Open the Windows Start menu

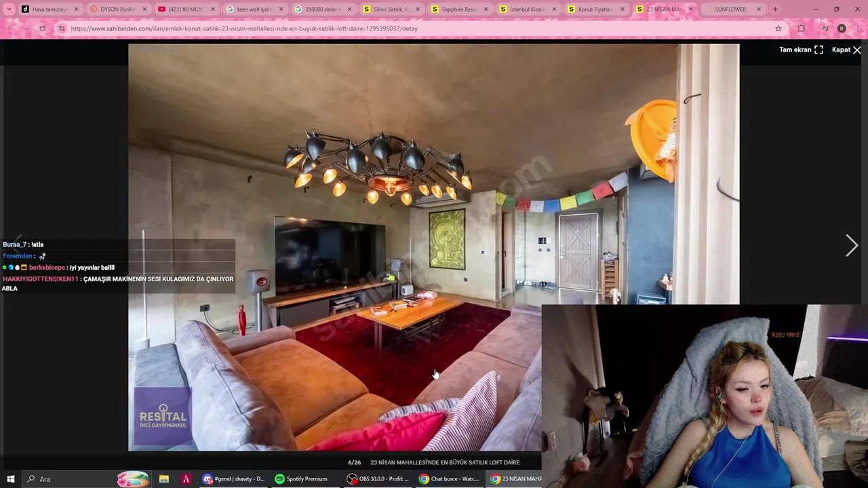click(x=10, y=479)
